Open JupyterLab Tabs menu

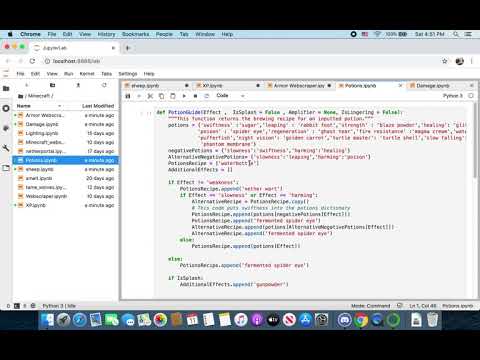(x=107, y=74)
